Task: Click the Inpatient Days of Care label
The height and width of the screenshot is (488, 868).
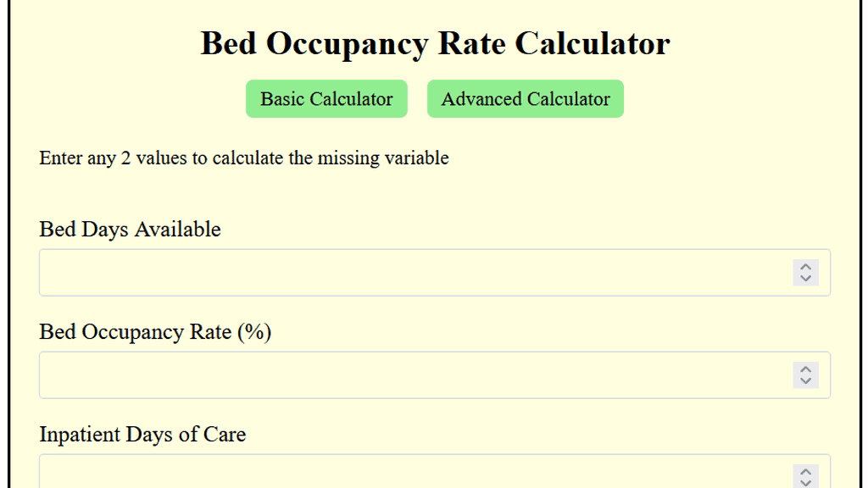Action: [142, 434]
